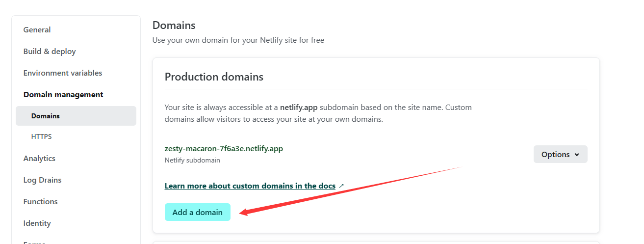Click the Netlify subdomain label
The height and width of the screenshot is (244, 644).
click(192, 160)
